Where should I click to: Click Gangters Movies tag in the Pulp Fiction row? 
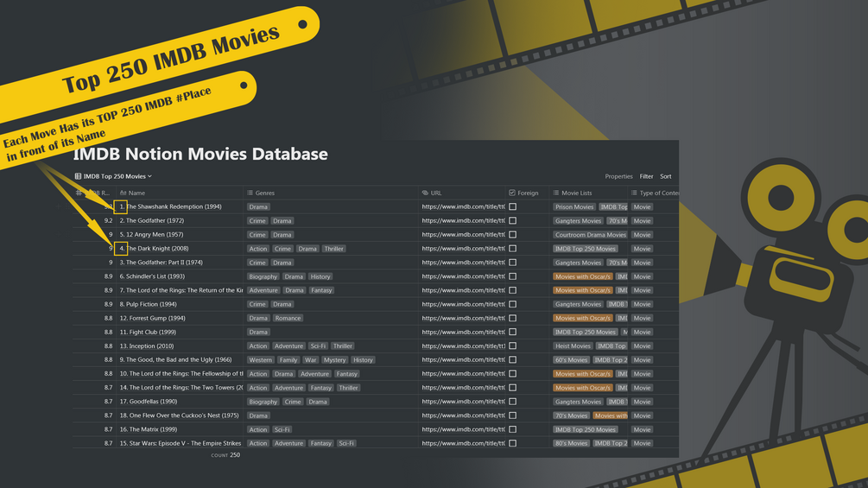click(578, 304)
